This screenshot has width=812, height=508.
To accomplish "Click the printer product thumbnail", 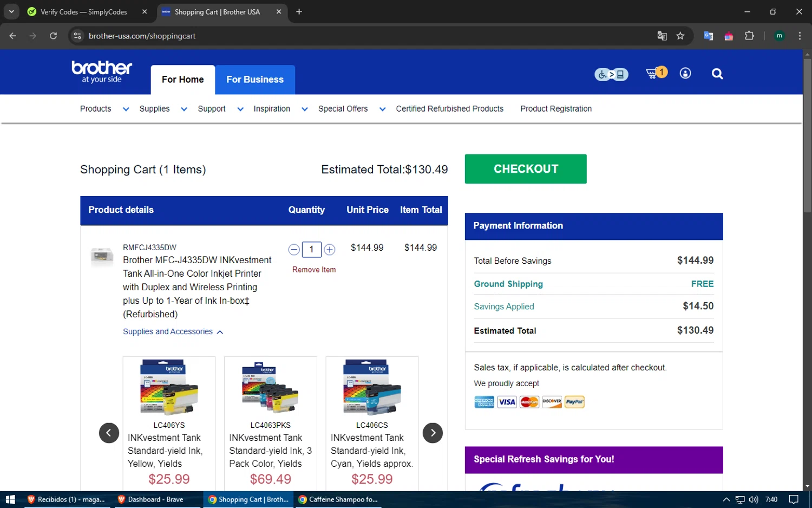I will [102, 256].
